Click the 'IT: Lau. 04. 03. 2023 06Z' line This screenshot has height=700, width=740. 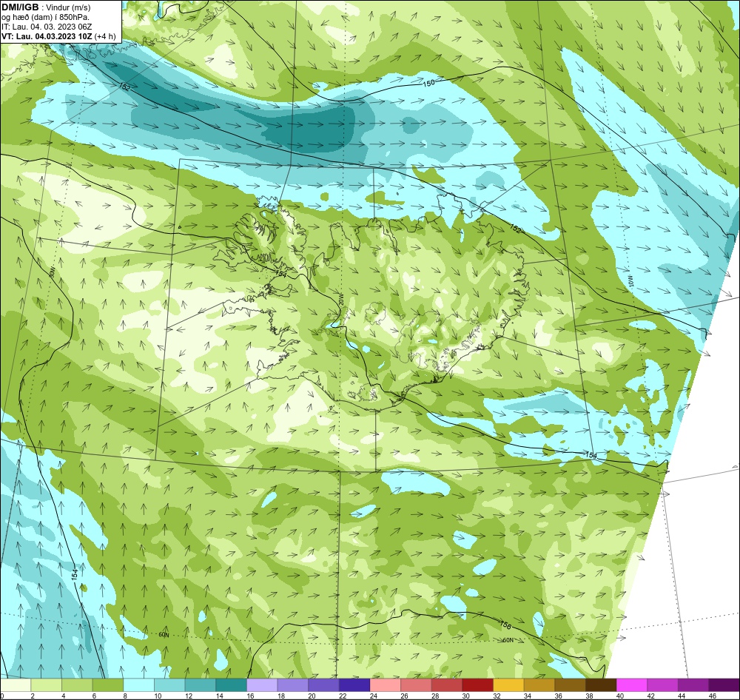tap(47, 27)
